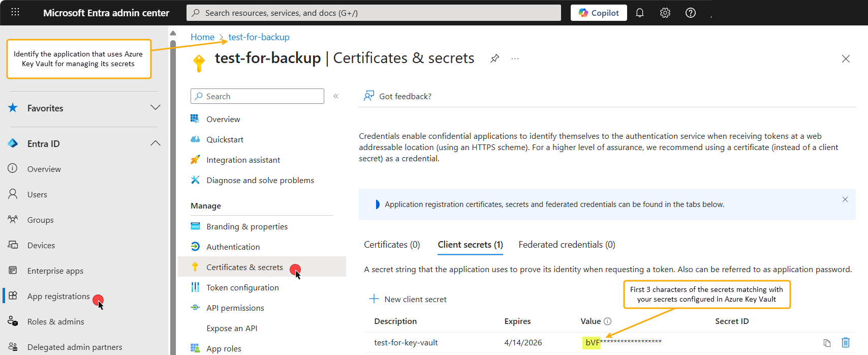This screenshot has width=868, height=355.
Task: Click the blade menu Search box
Action: [257, 96]
